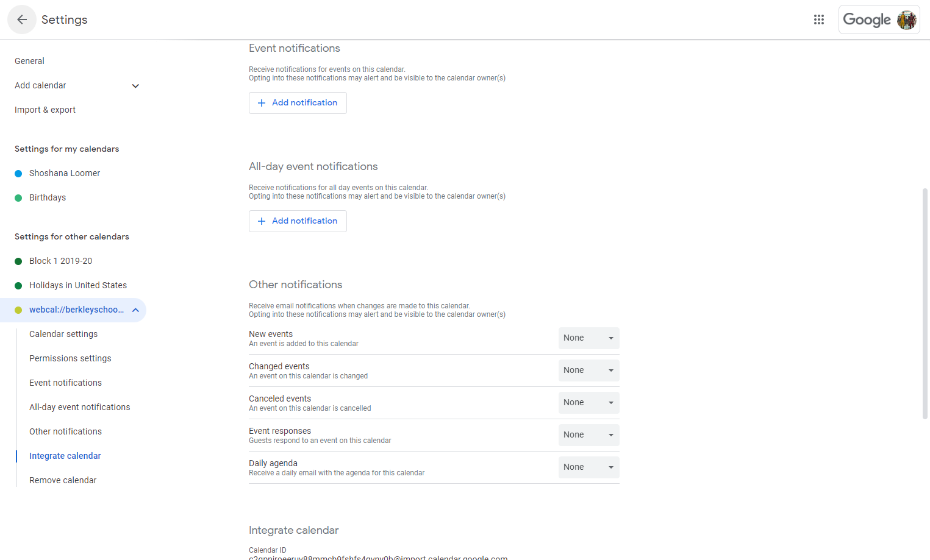
Task: Choose Remove calendar in sidebar
Action: (63, 480)
